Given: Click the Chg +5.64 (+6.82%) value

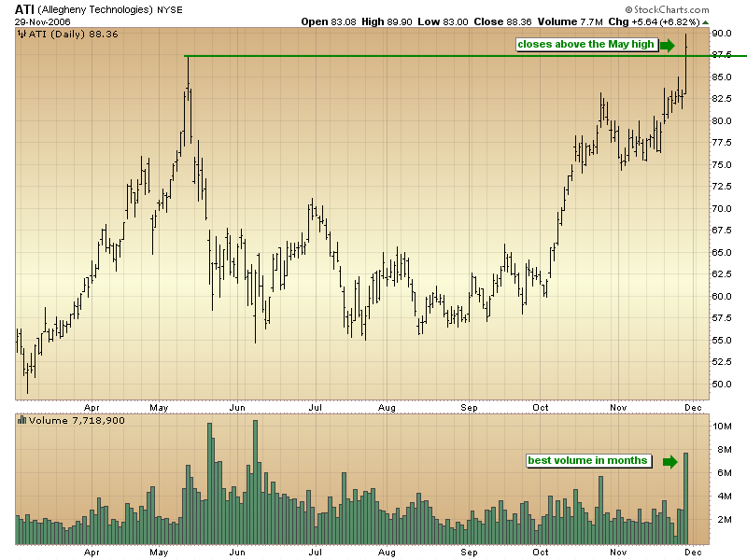Looking at the screenshot, I should [655, 21].
